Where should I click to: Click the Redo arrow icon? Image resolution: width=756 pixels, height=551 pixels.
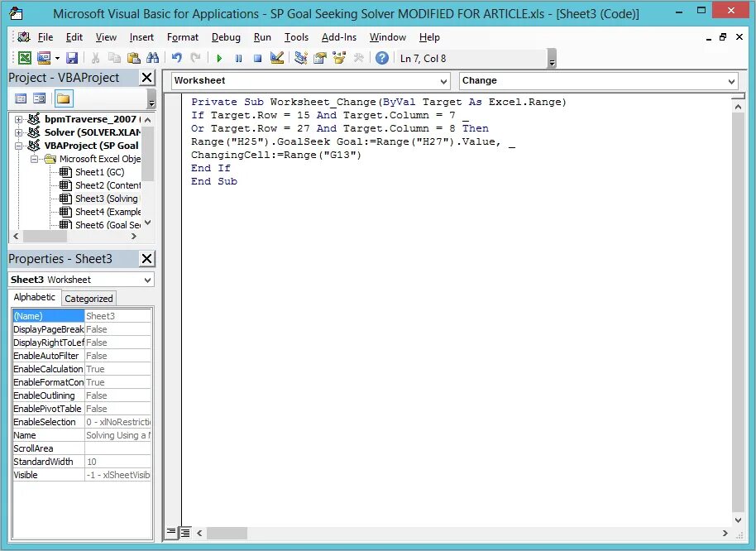[x=195, y=59]
